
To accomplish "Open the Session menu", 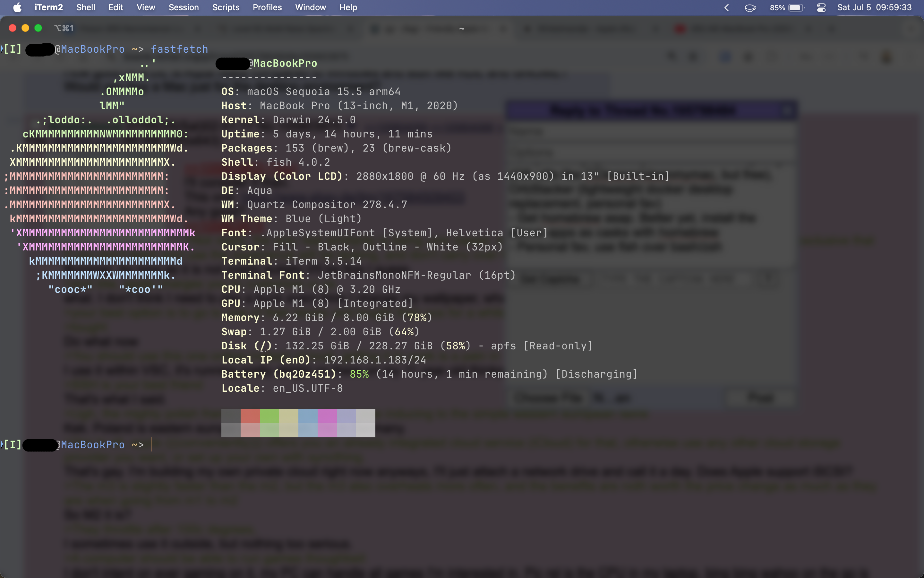I will point(184,7).
